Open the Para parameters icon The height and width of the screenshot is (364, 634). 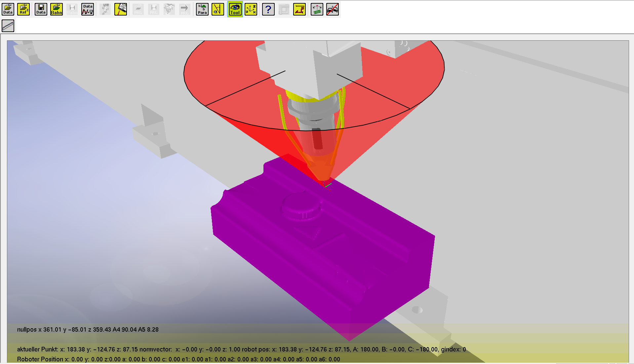(x=202, y=9)
